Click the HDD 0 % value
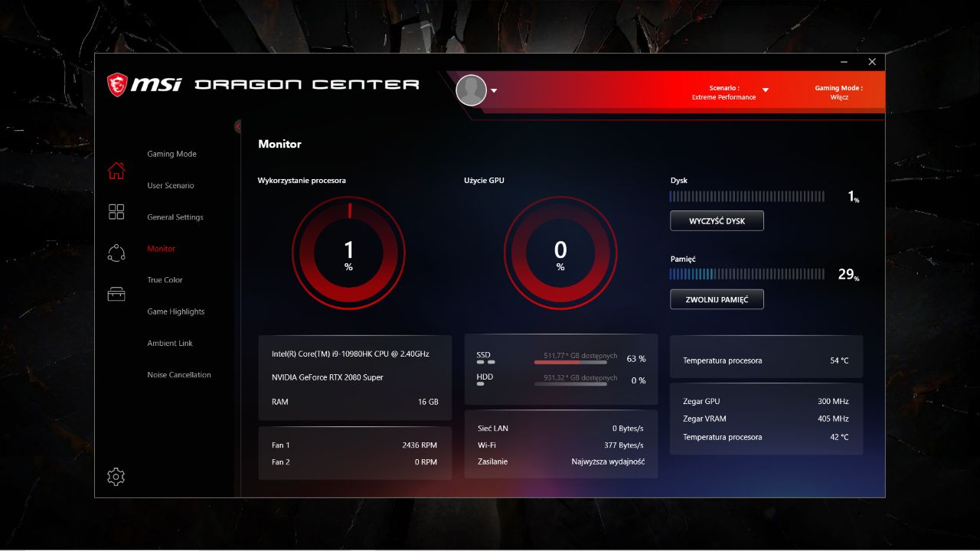The height and width of the screenshot is (551, 980). pyautogui.click(x=639, y=380)
